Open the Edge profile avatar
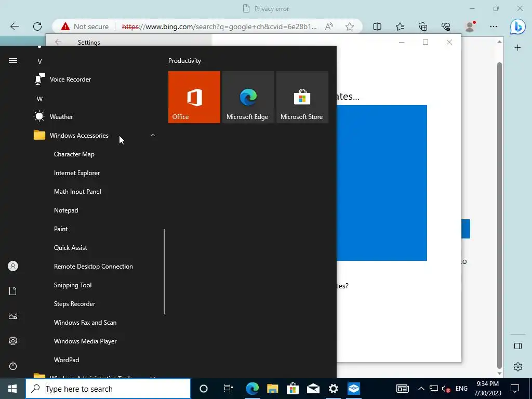 click(x=470, y=26)
